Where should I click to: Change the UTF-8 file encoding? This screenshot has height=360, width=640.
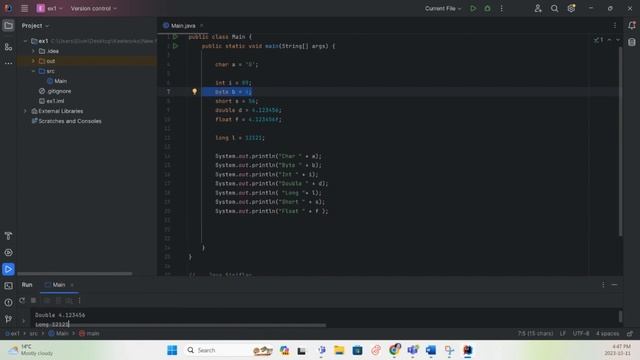click(x=581, y=333)
